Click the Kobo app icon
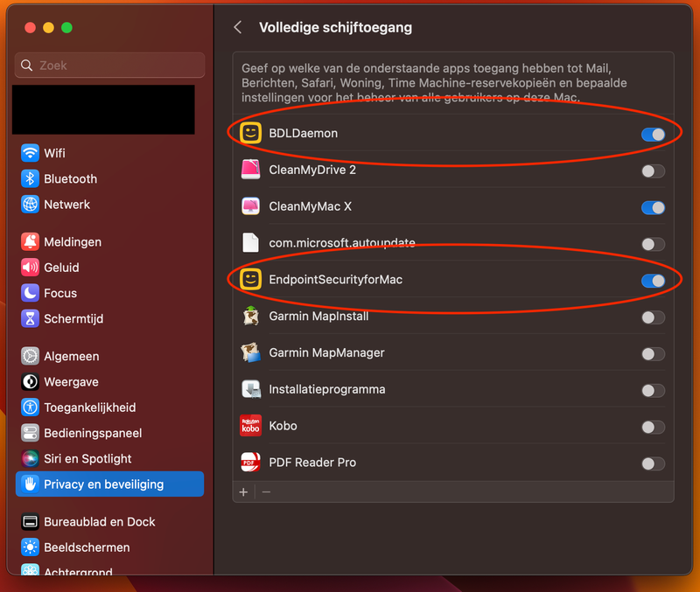This screenshot has height=592, width=700. 250,426
